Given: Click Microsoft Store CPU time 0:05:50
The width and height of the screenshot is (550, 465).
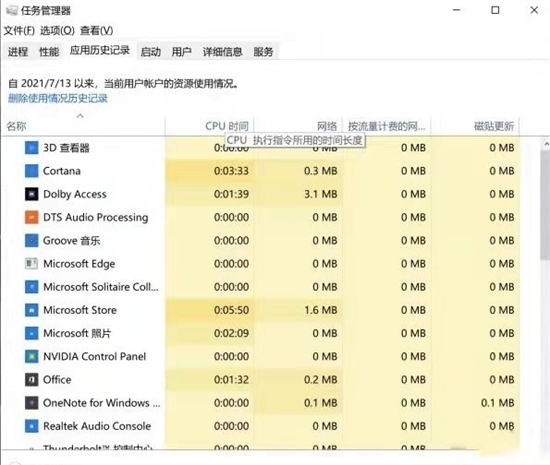Looking at the screenshot, I should tap(231, 310).
